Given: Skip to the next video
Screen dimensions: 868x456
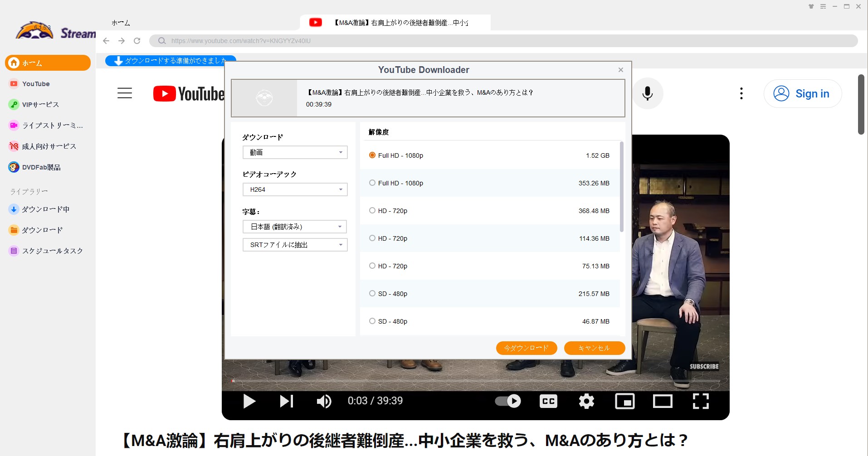Looking at the screenshot, I should [x=287, y=401].
